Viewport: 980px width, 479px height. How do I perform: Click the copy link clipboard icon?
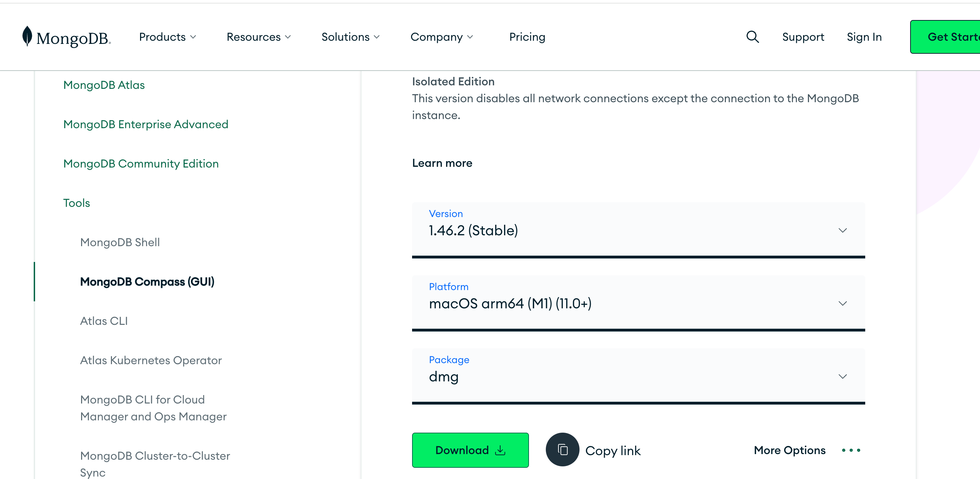coord(562,450)
